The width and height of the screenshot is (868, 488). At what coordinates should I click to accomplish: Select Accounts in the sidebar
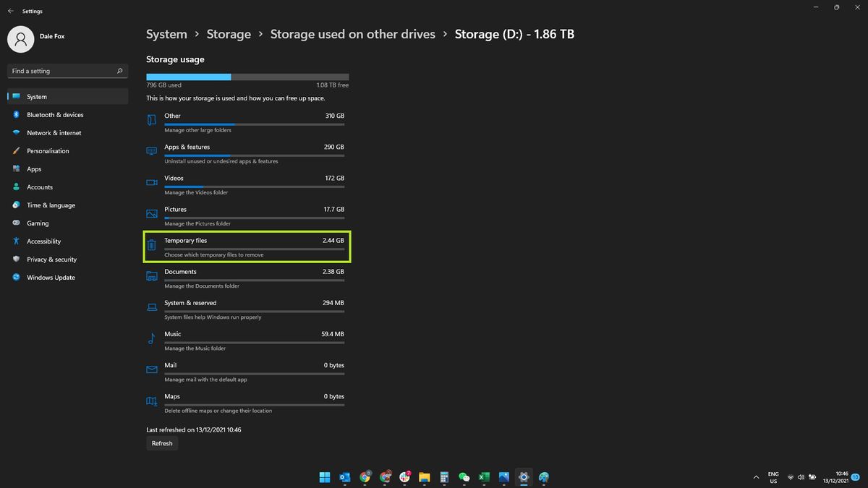click(x=39, y=187)
